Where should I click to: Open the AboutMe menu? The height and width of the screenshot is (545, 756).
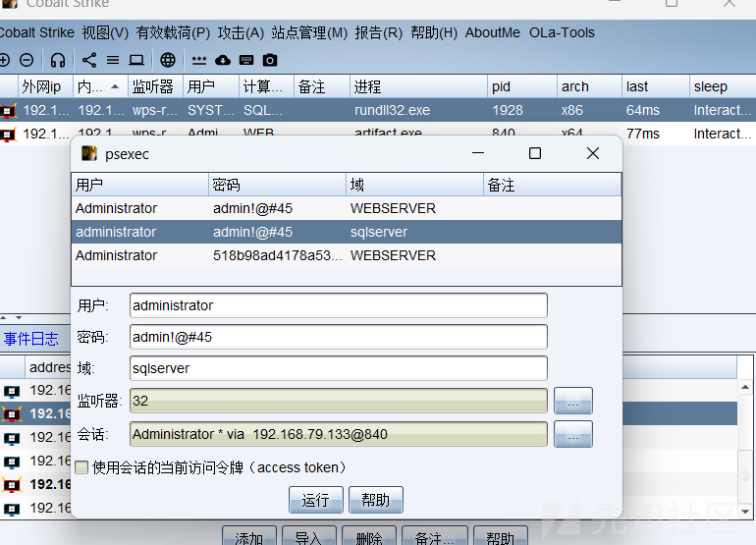492,32
